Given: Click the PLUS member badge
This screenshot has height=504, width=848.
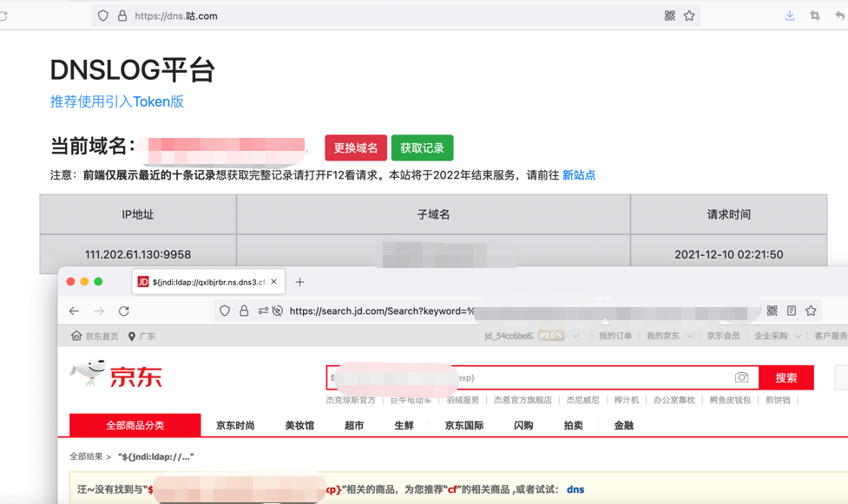Looking at the screenshot, I should click(551, 336).
